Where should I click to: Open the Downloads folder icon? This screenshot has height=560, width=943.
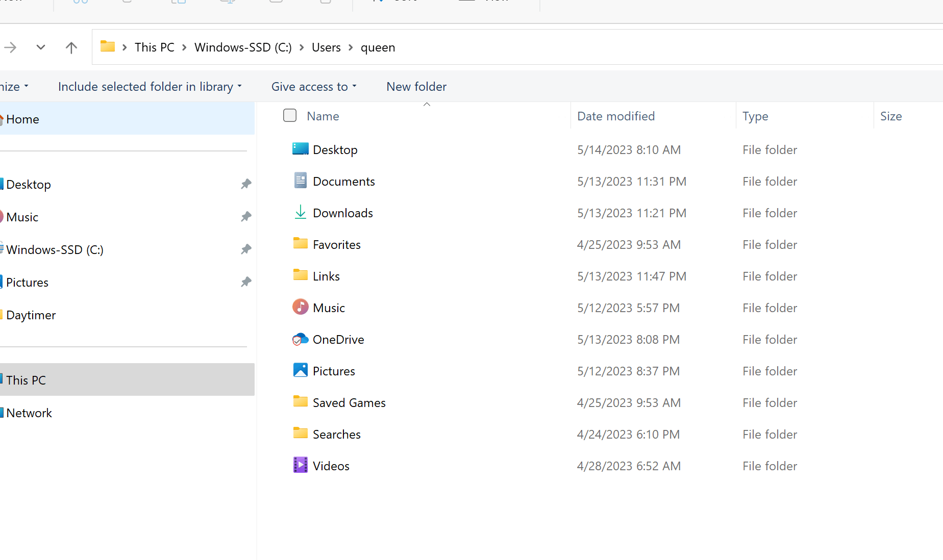click(300, 213)
